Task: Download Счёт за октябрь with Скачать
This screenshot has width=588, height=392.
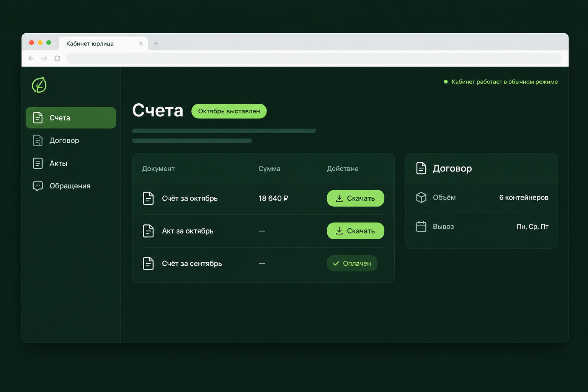Action: (x=355, y=198)
